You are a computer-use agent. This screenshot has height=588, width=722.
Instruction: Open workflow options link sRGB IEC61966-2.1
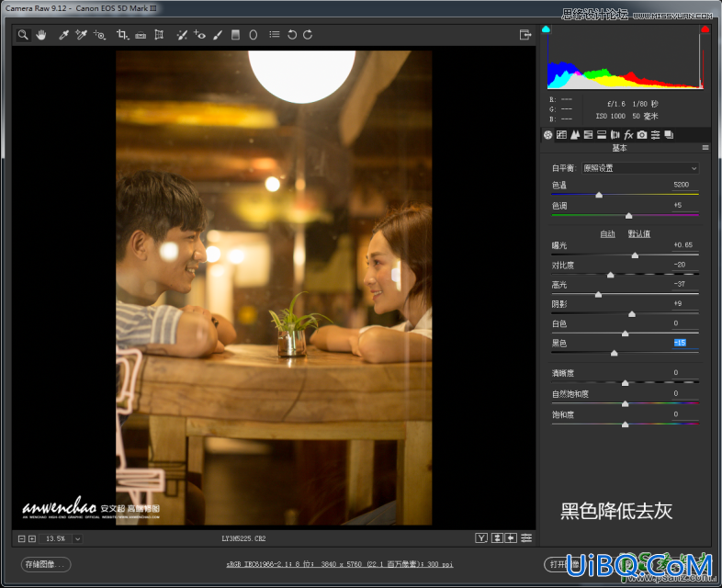pyautogui.click(x=340, y=564)
